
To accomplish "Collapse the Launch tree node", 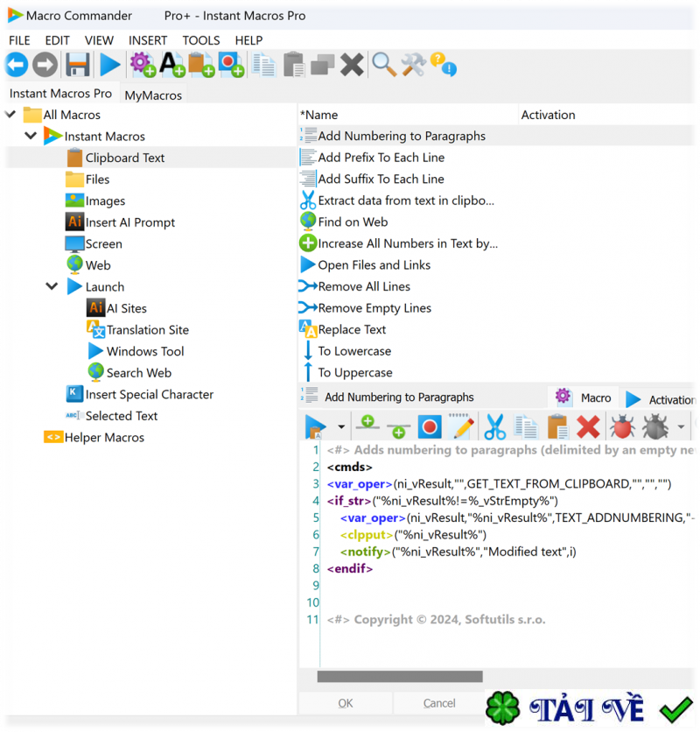I will 52,285.
